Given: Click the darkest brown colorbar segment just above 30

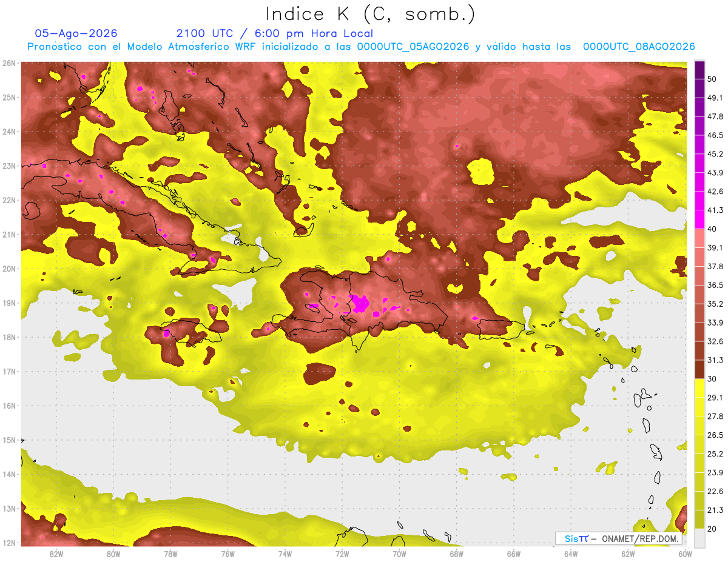Looking at the screenshot, I should 699,369.
